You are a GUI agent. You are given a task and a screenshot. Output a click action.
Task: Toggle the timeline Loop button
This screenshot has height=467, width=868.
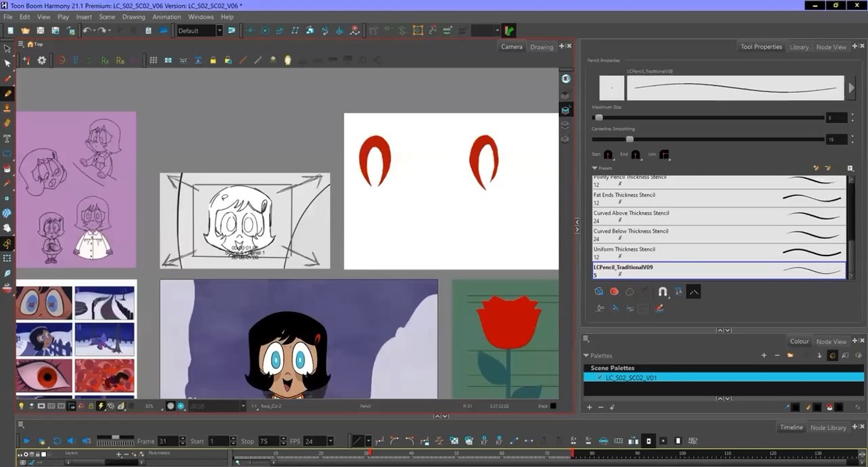point(57,441)
